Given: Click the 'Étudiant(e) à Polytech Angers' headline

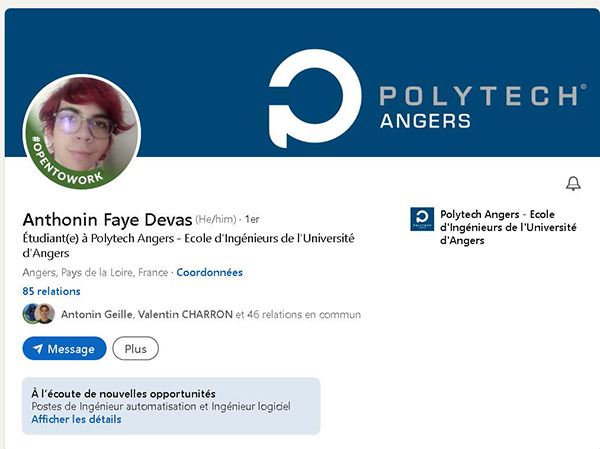Looking at the screenshot, I should pyautogui.click(x=188, y=245).
